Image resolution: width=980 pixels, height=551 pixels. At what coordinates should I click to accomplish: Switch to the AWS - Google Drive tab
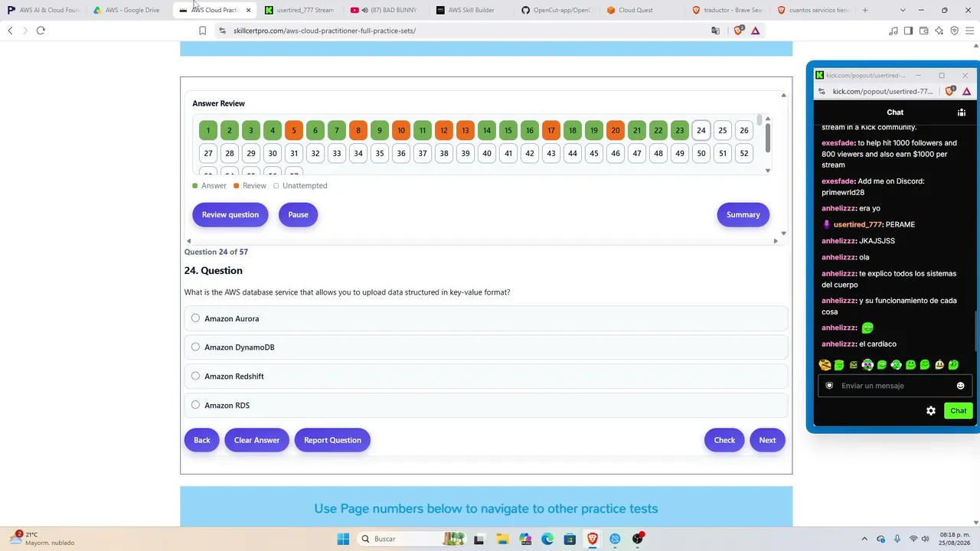(129, 10)
